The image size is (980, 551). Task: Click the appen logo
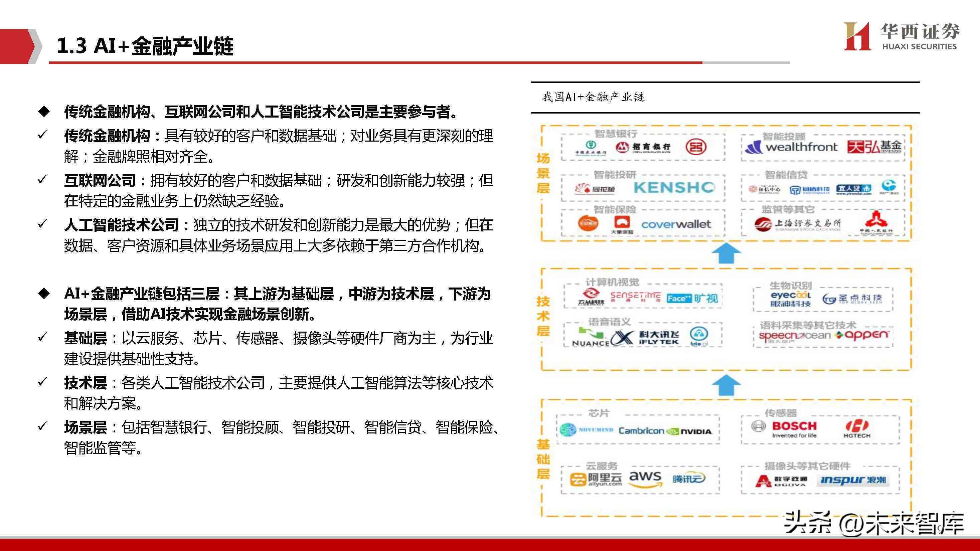[x=862, y=335]
